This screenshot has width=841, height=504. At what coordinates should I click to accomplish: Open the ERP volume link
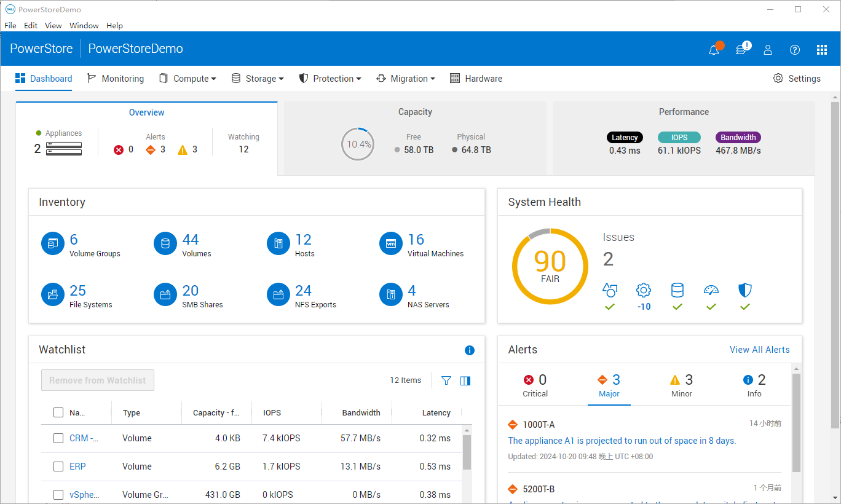77,467
